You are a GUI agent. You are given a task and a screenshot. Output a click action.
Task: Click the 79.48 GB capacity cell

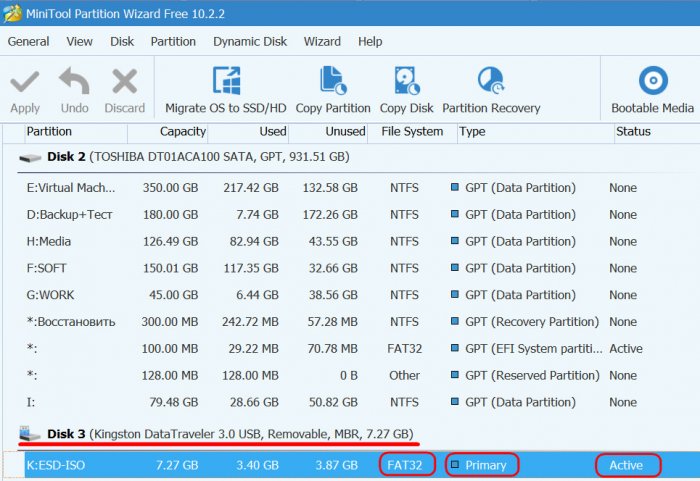point(174,402)
